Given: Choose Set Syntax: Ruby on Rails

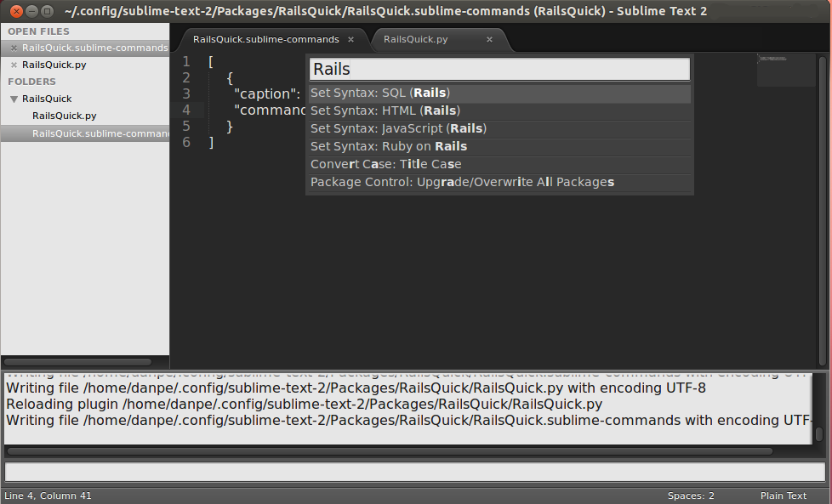Looking at the screenshot, I should pos(499,146).
